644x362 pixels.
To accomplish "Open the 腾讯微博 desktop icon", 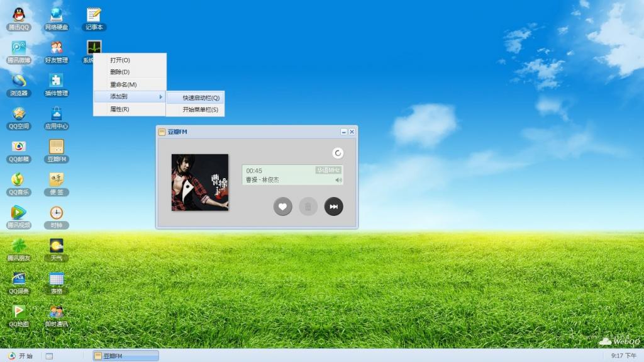I will (x=19, y=52).
